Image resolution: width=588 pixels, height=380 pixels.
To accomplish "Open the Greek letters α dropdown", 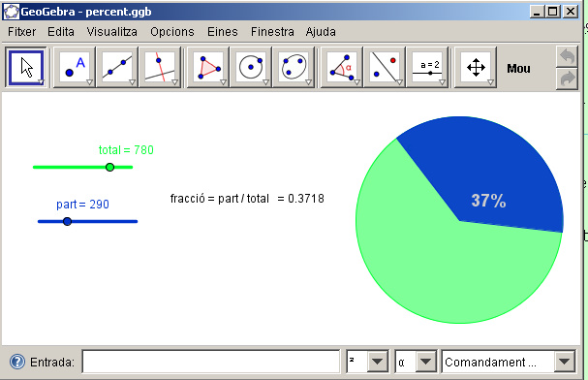I will click(425, 362).
